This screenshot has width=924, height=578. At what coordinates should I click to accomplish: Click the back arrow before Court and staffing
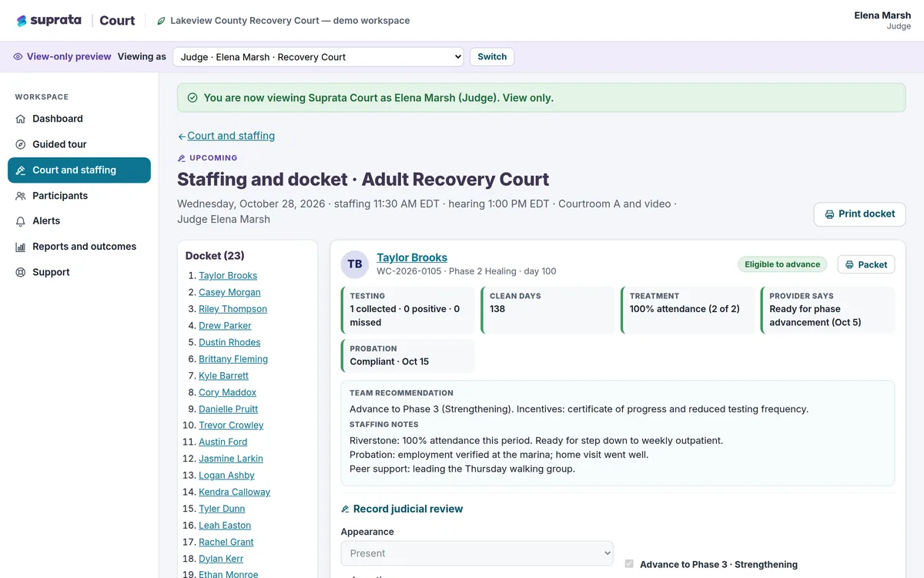[x=182, y=136]
